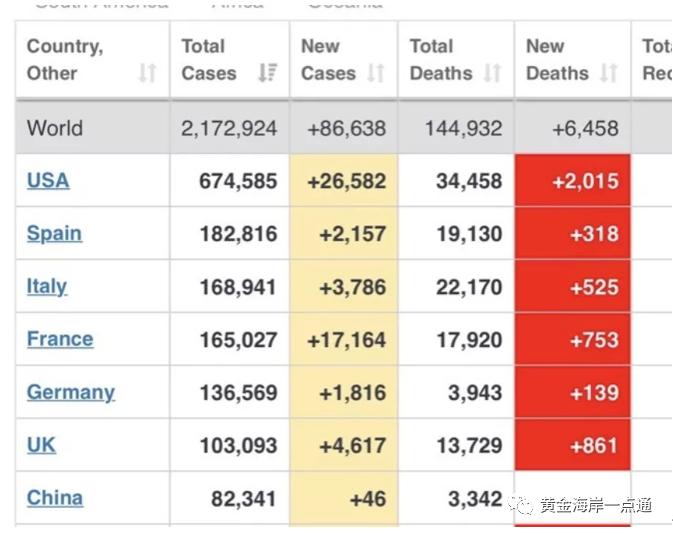The image size is (673, 534).
Task: Follow the Italy country link
Action: click(x=47, y=287)
